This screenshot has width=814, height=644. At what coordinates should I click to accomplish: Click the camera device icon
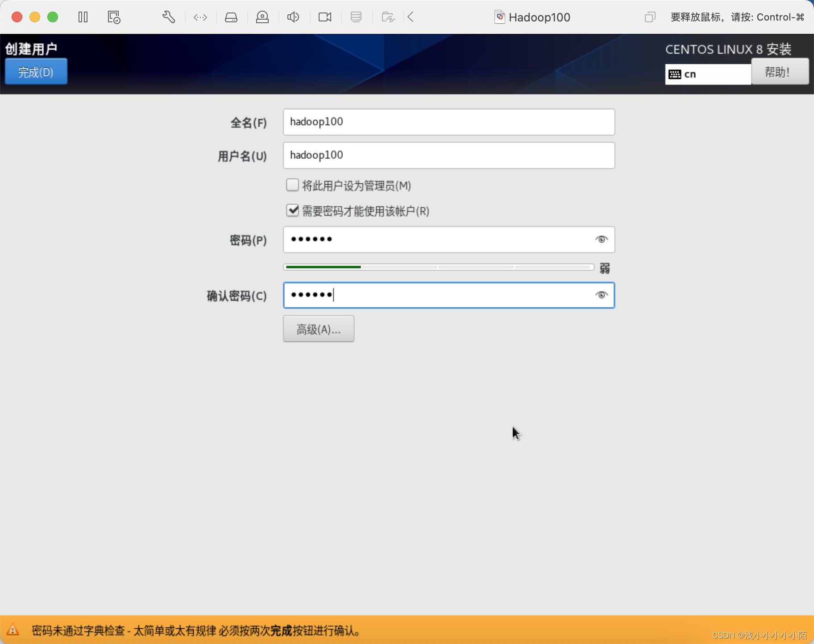(325, 17)
